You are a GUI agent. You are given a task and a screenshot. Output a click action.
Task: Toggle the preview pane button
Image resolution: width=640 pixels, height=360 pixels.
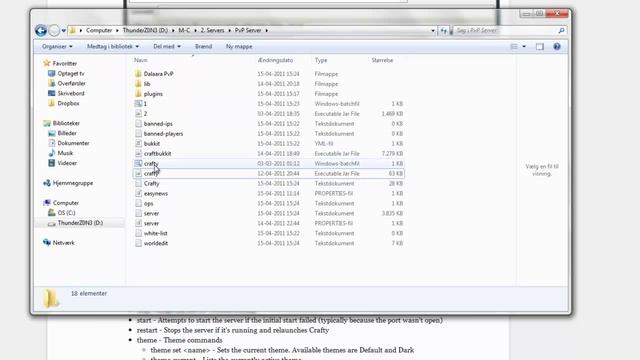click(x=540, y=47)
